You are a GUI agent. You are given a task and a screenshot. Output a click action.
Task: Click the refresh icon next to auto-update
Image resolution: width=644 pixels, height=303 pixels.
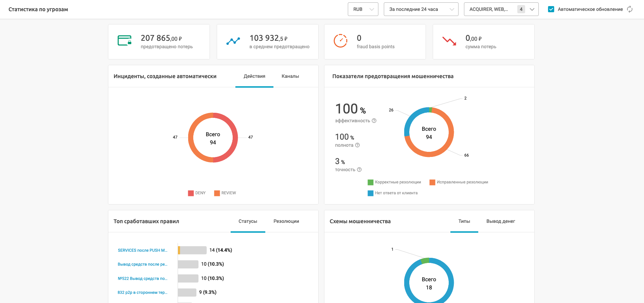tap(630, 9)
